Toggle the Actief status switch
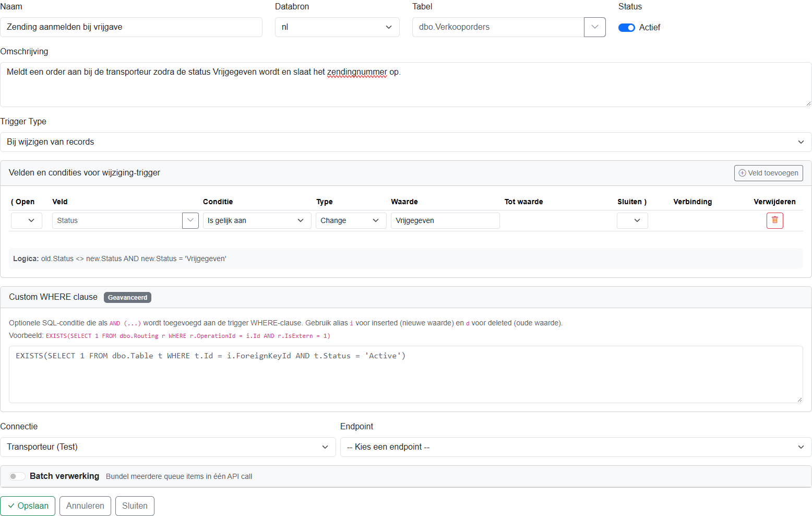This screenshot has height=516, width=812. (626, 28)
